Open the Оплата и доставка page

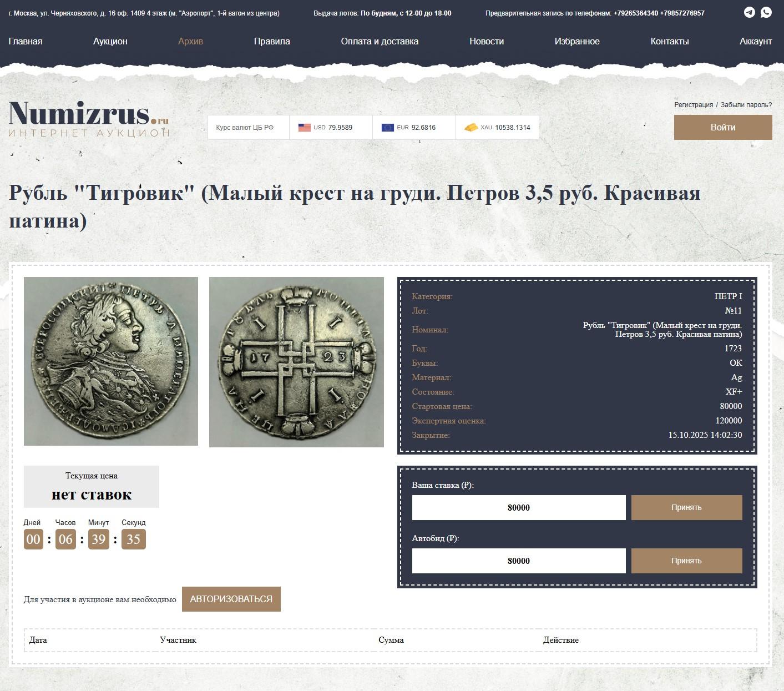coord(380,41)
